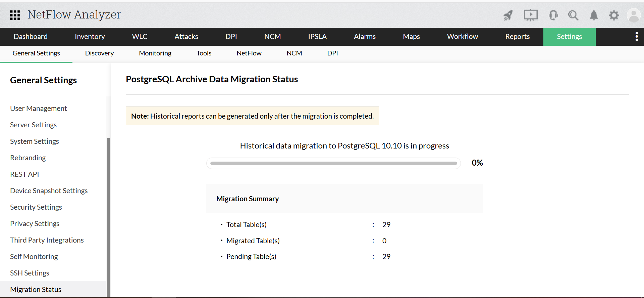Open the alarm bell notifications
The height and width of the screenshot is (298, 644).
coord(594,15)
